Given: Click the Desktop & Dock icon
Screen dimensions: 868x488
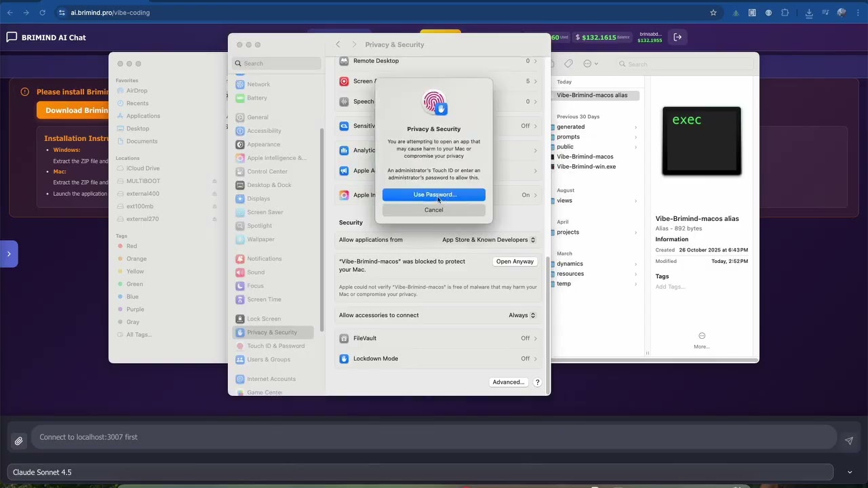Looking at the screenshot, I should (240, 185).
